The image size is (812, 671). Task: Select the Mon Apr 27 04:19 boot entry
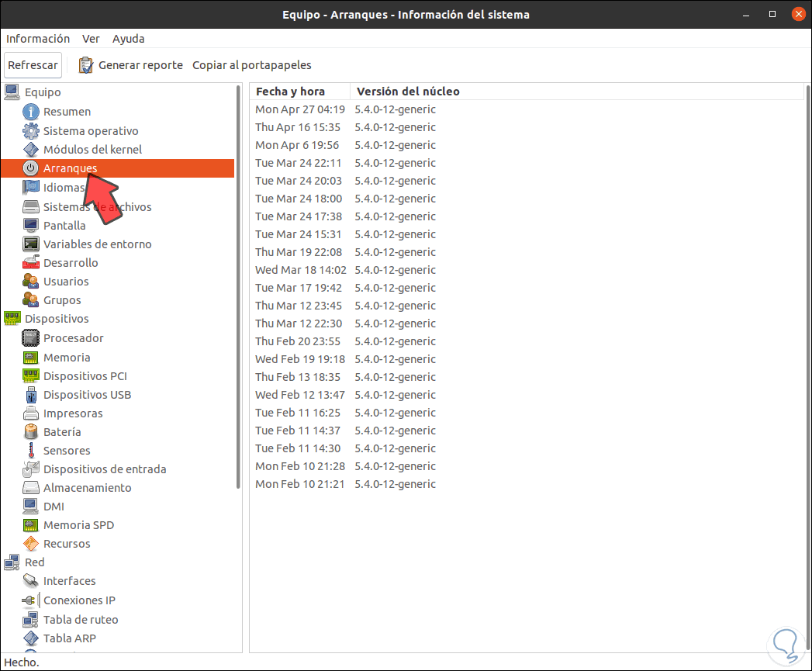coord(527,109)
